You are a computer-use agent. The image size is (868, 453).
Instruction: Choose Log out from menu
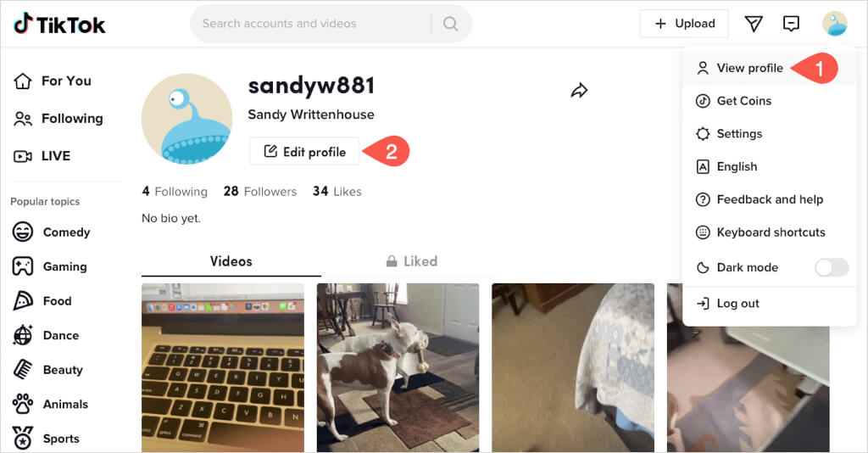769,304
